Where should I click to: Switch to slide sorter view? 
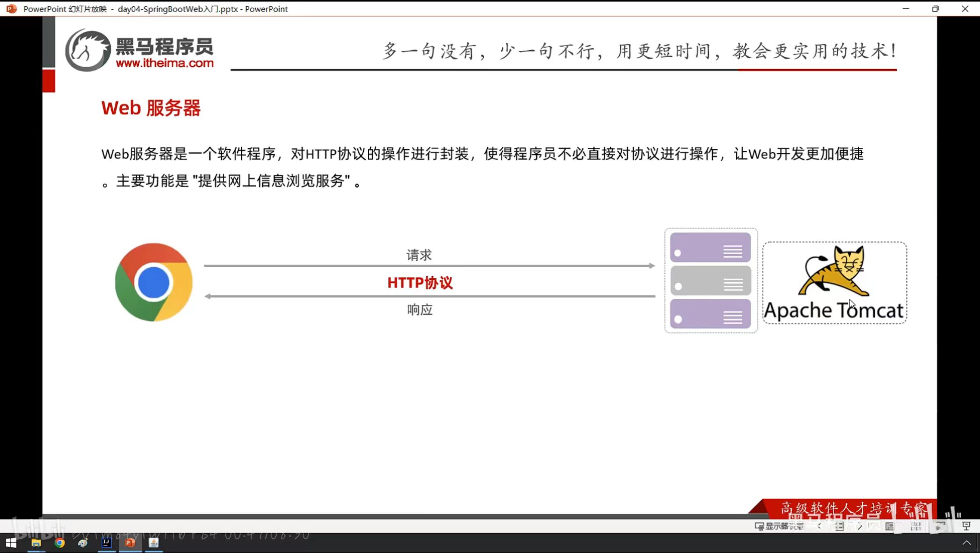pos(916,526)
